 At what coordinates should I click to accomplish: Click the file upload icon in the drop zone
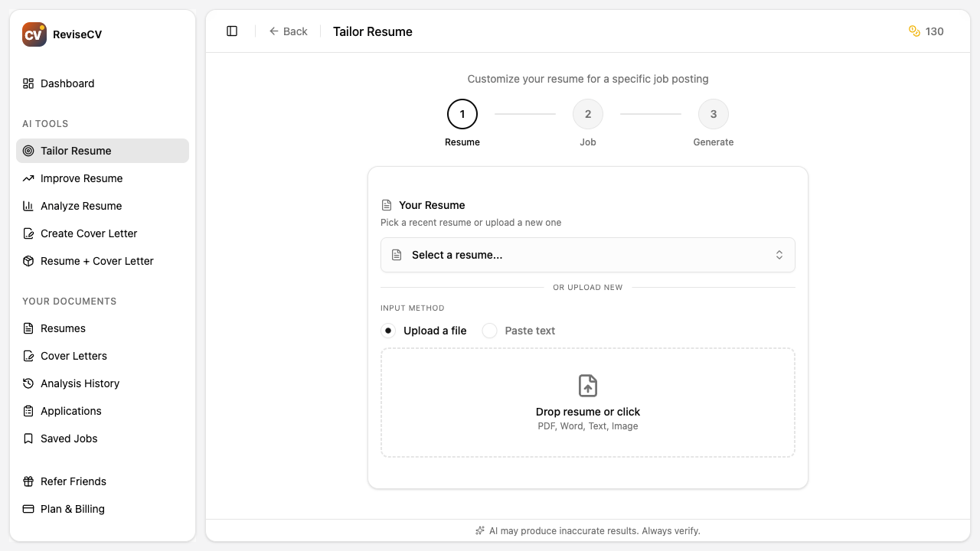coord(588,386)
